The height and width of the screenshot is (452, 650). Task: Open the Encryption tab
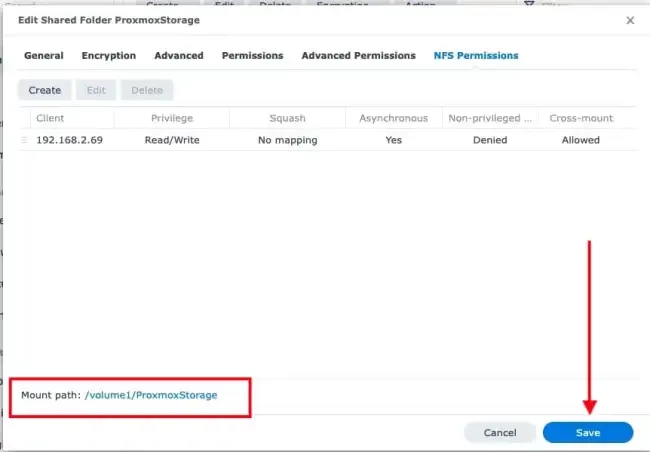(109, 56)
